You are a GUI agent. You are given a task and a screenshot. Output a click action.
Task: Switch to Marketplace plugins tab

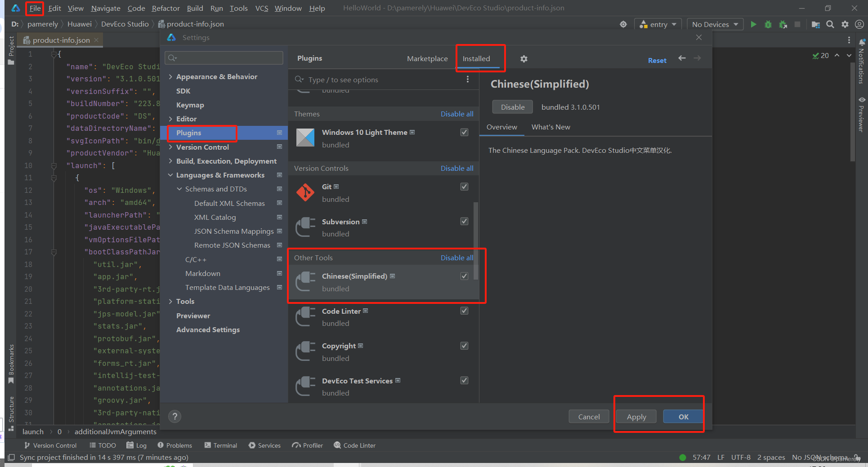(x=427, y=58)
